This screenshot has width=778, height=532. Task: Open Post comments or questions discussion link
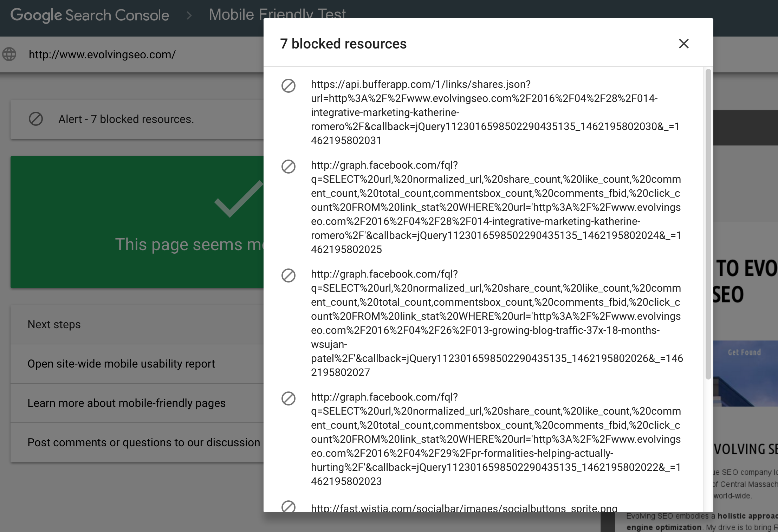144,442
